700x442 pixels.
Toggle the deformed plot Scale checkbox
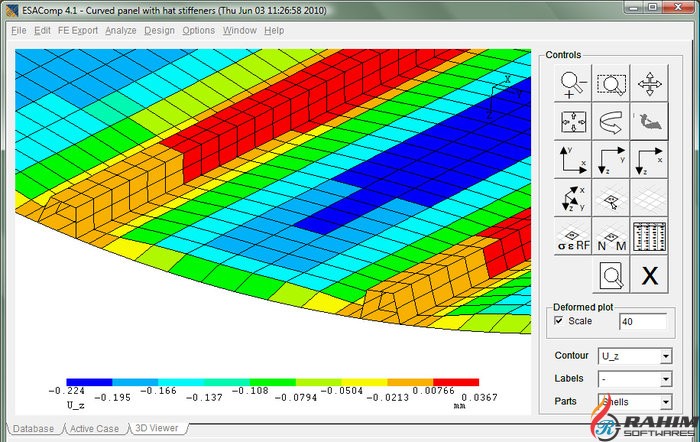558,321
